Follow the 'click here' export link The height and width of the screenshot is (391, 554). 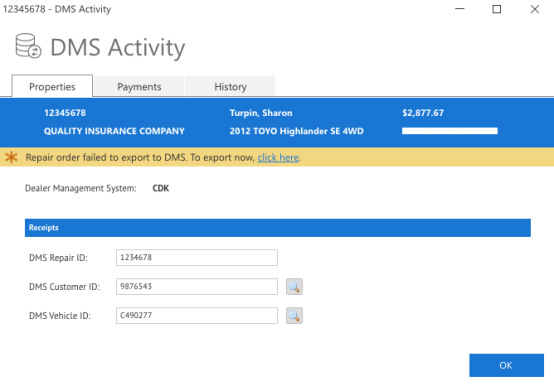pyautogui.click(x=278, y=157)
